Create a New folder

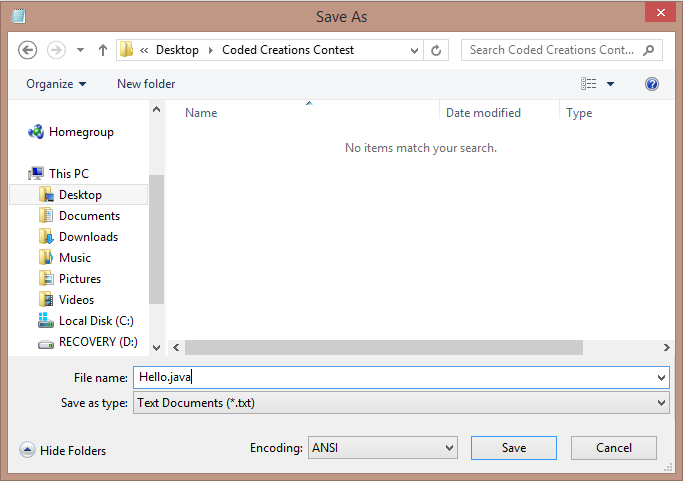[146, 84]
